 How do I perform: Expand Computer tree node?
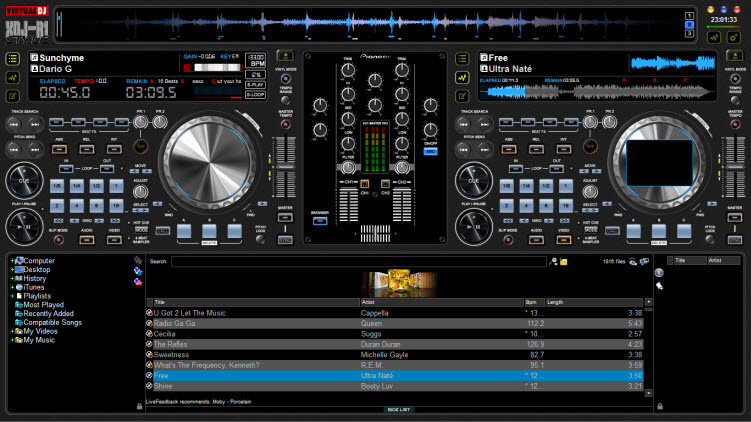click(x=12, y=261)
